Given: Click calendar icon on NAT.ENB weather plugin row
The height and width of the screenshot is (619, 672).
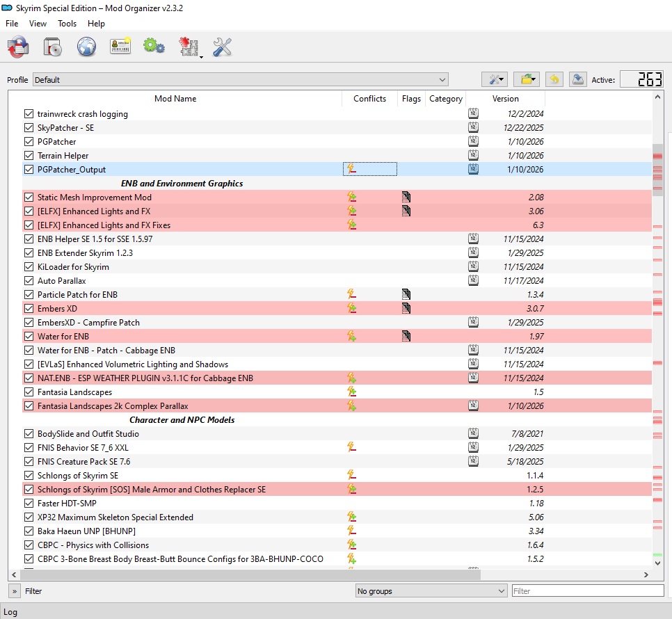Looking at the screenshot, I should pos(473,378).
